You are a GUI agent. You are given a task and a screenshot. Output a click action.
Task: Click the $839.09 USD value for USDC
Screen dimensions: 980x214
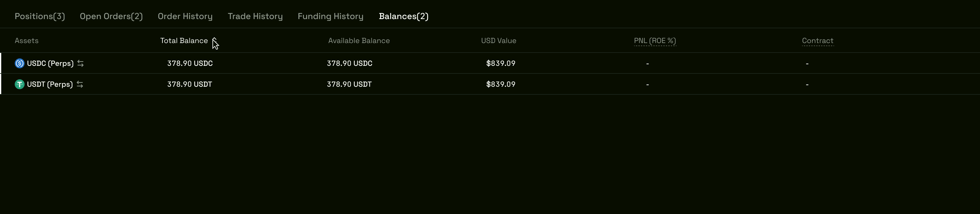(x=500, y=63)
